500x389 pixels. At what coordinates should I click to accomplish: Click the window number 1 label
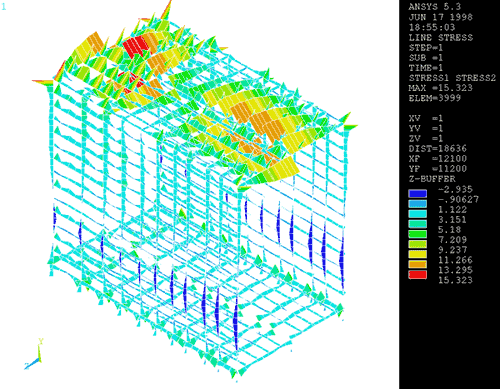click(4, 6)
